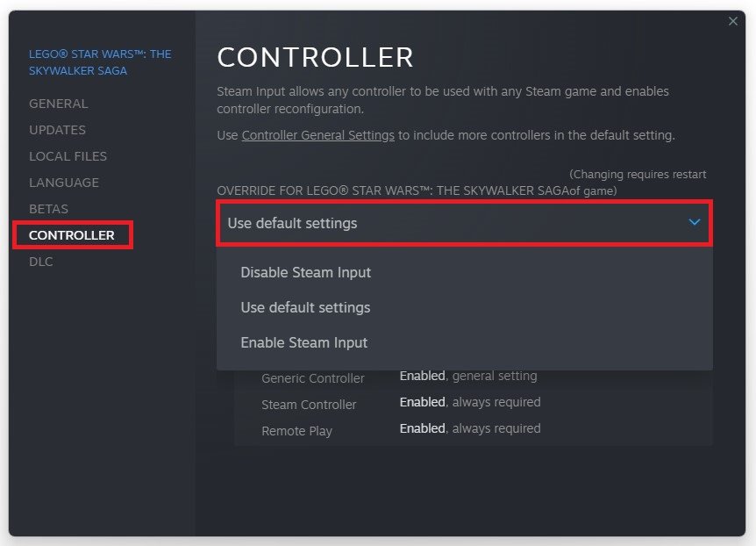The height and width of the screenshot is (546, 756).
Task: Click the Generic Controller row label
Action: point(313,378)
